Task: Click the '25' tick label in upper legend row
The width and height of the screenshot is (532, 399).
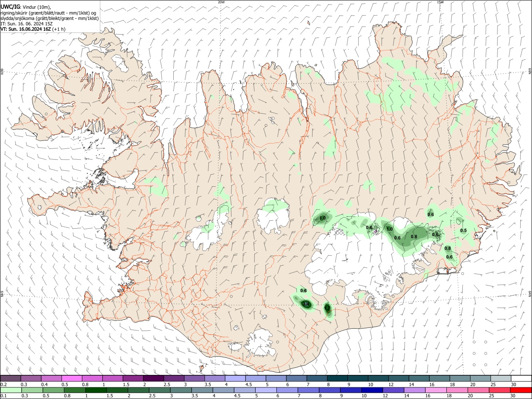Action: [493, 385]
